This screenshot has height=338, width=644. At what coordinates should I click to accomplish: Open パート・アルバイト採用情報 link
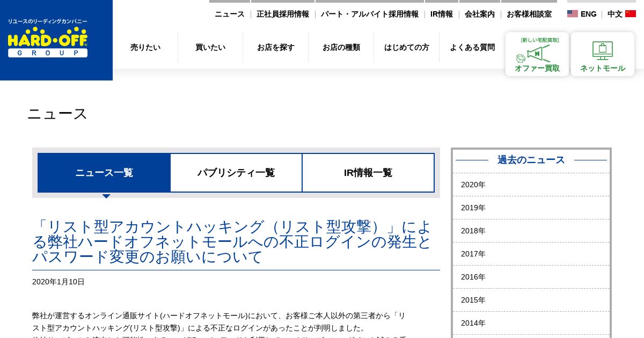(x=370, y=14)
